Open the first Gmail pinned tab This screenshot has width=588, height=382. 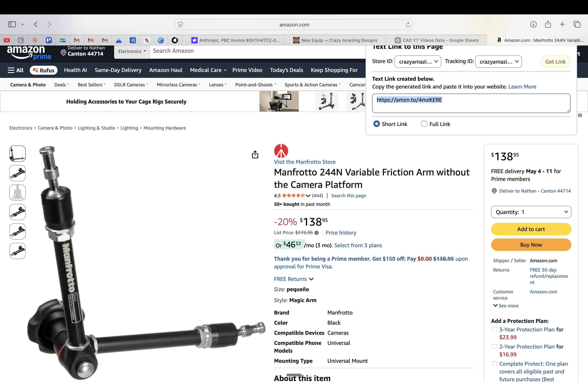coord(77,40)
